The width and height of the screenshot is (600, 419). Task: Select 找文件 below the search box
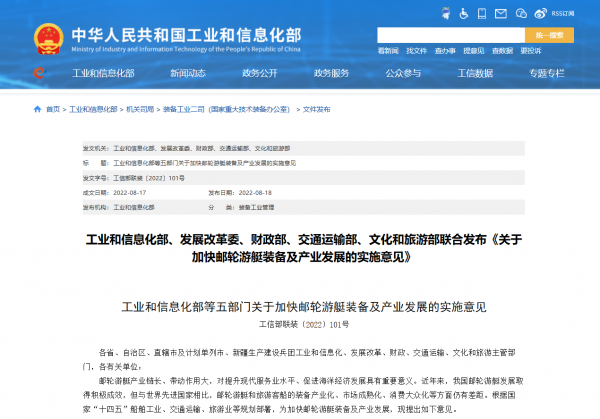tap(416, 51)
